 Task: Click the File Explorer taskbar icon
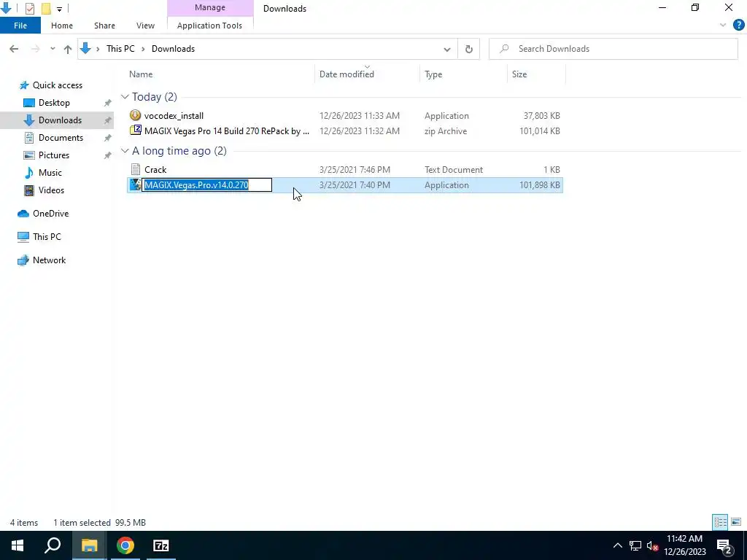[x=89, y=545]
